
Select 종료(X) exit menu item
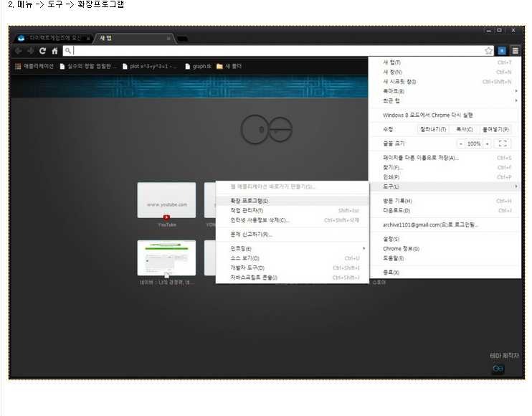coord(445,273)
